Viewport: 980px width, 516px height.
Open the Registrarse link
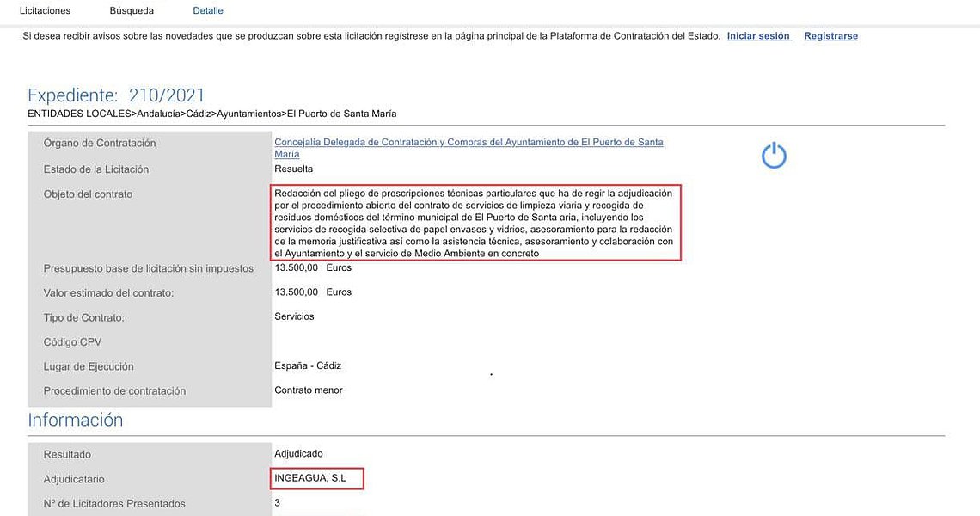(830, 36)
